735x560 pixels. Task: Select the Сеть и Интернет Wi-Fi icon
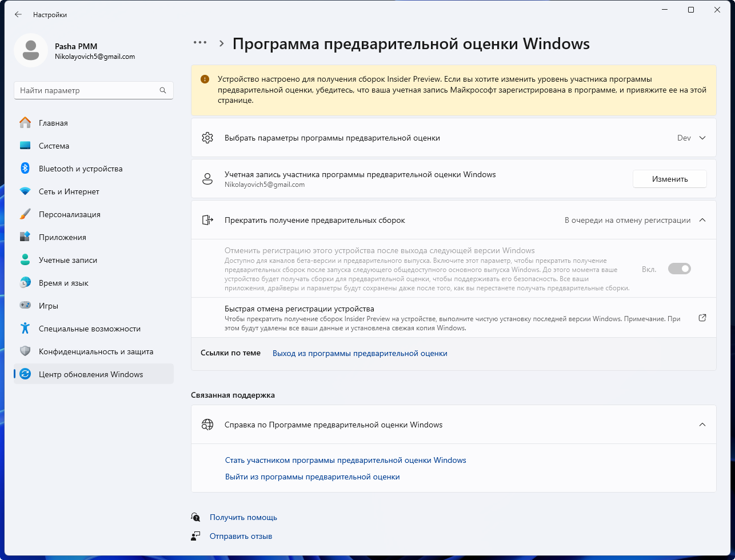[x=25, y=191]
